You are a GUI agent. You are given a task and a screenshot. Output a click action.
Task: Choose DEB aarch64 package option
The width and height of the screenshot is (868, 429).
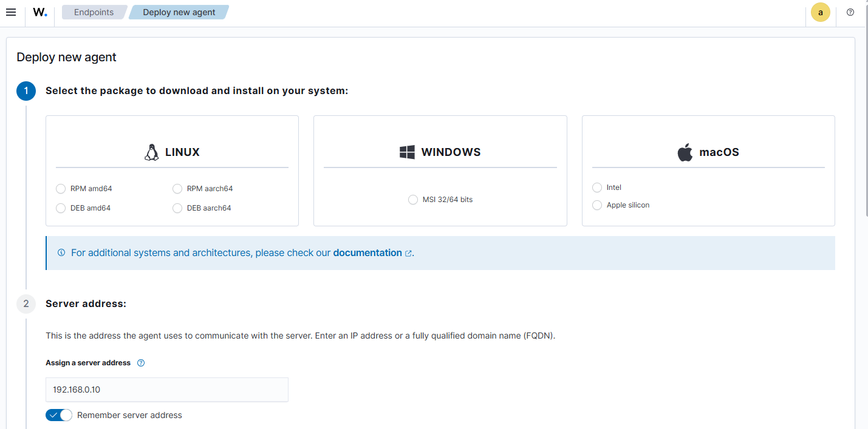(x=177, y=208)
